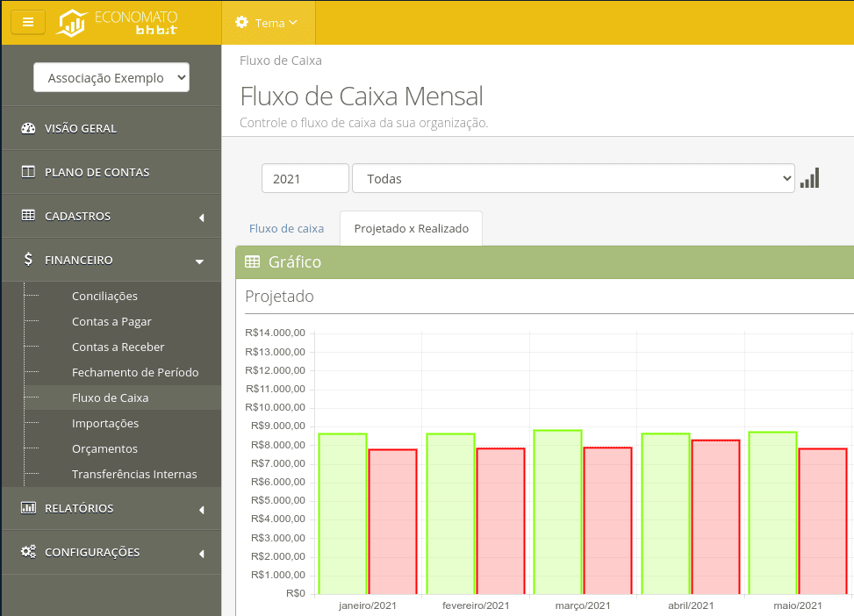Click the R$14.000,00 axis label
The image size is (854, 616).
pos(275,333)
